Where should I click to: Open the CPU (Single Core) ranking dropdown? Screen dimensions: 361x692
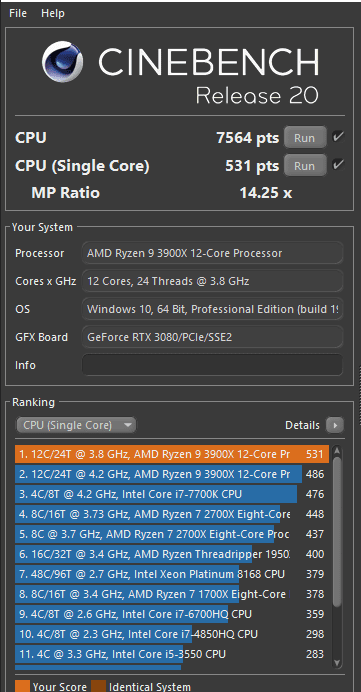tap(76, 425)
